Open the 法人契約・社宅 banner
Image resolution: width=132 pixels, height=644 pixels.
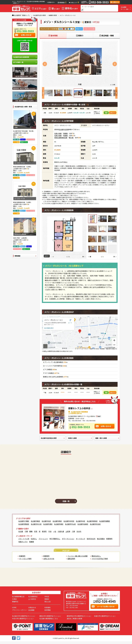point(25,97)
